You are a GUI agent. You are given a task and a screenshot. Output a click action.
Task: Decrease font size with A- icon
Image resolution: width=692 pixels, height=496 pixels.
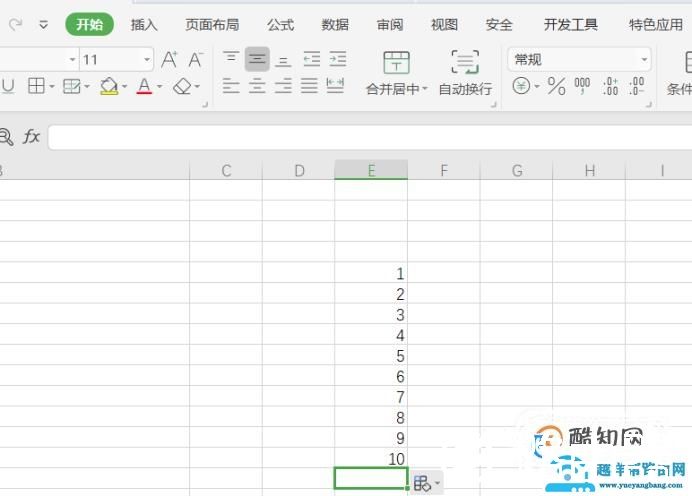[196, 59]
